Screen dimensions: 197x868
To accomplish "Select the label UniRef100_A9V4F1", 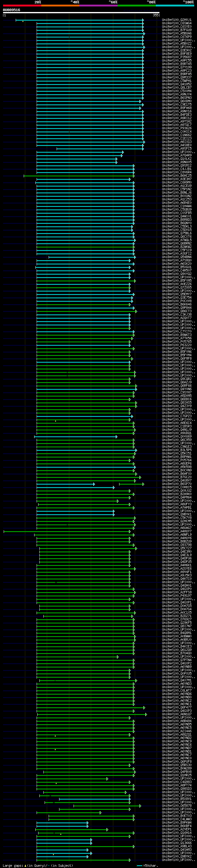I will coord(177,572).
